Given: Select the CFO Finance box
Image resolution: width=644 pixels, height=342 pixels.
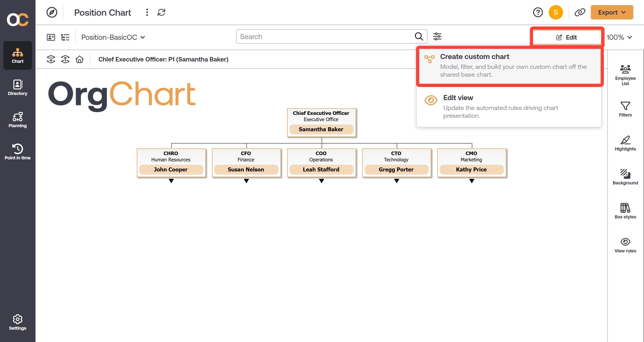Looking at the screenshot, I should [246, 163].
